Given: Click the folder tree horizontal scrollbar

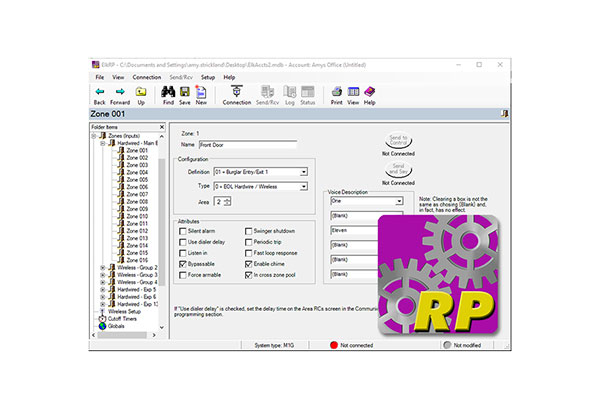Looking at the screenshot, I should (x=122, y=335).
